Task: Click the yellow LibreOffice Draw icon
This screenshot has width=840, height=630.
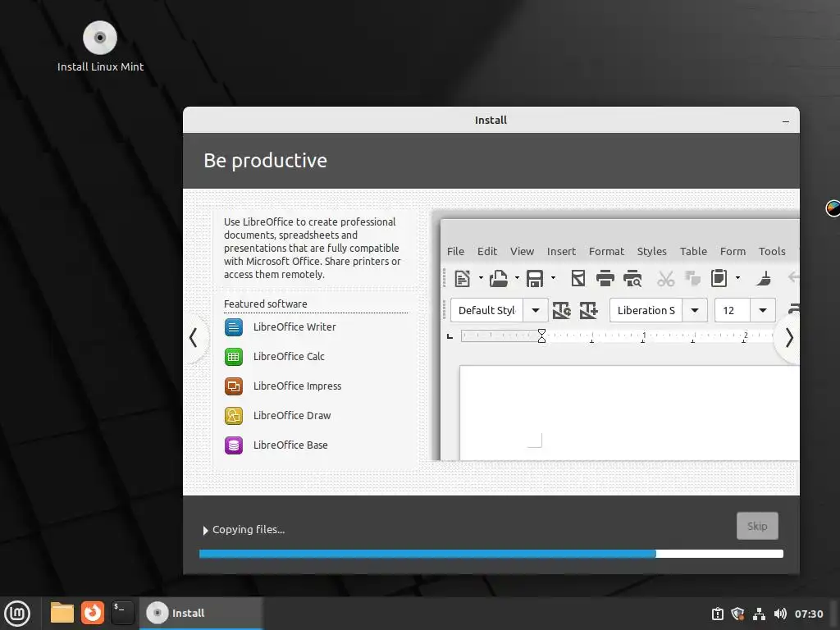Action: (x=234, y=415)
